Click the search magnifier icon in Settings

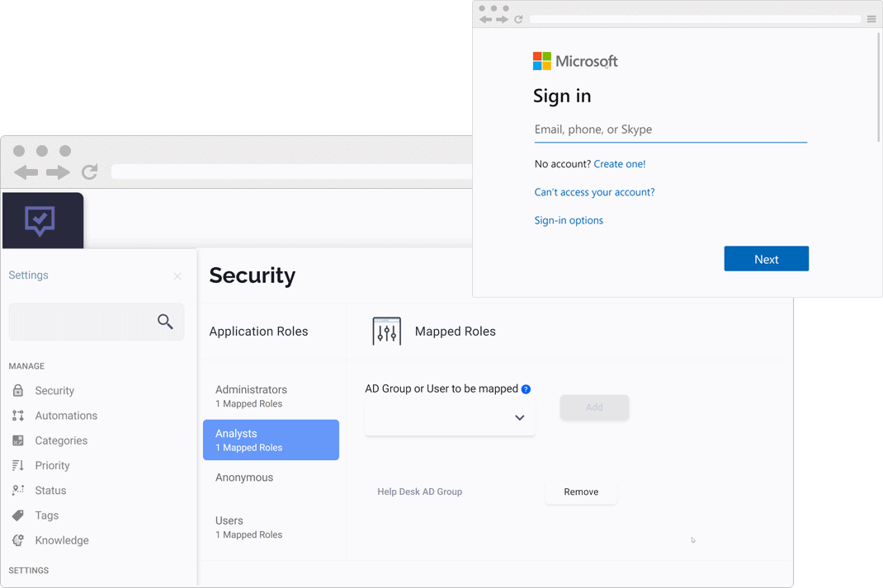point(165,322)
